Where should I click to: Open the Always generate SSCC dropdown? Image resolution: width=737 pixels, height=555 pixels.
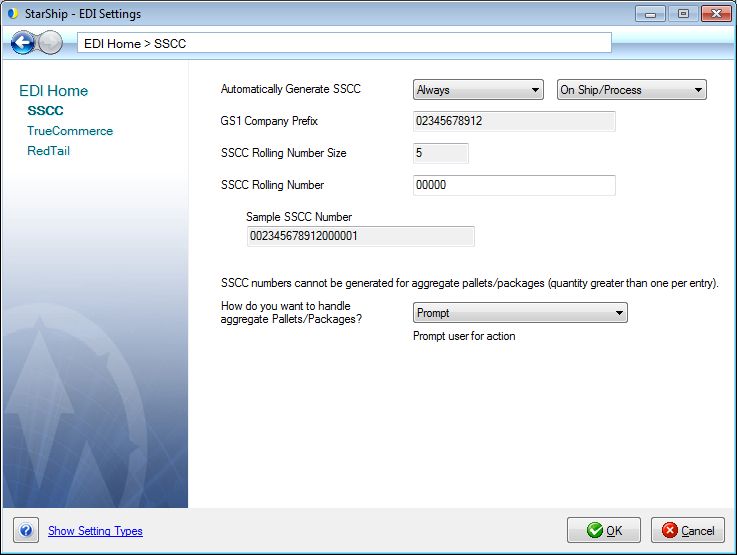pyautogui.click(x=478, y=90)
